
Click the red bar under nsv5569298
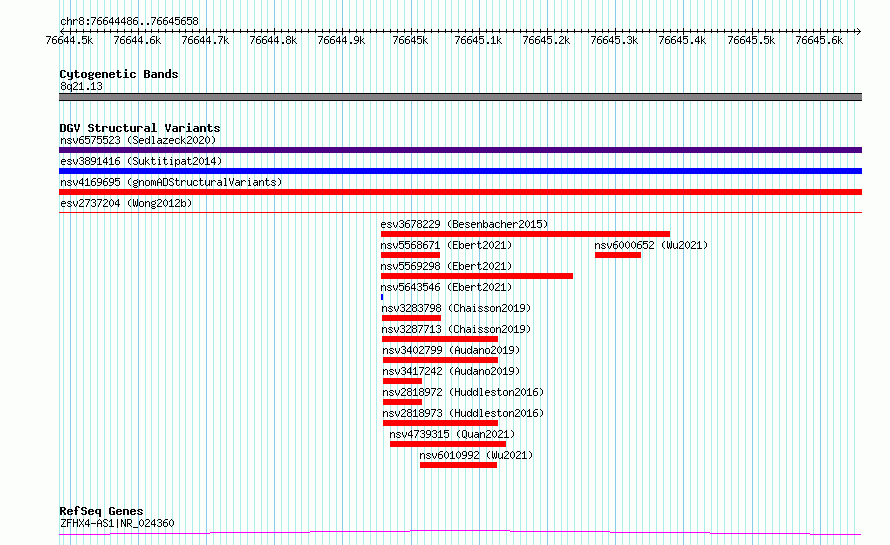[x=477, y=276]
